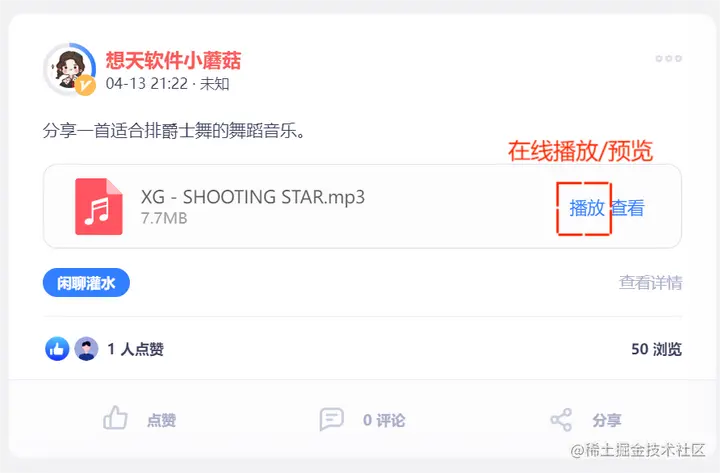Play the mp3 with 播放 link
The width and height of the screenshot is (720, 473).
[586, 208]
